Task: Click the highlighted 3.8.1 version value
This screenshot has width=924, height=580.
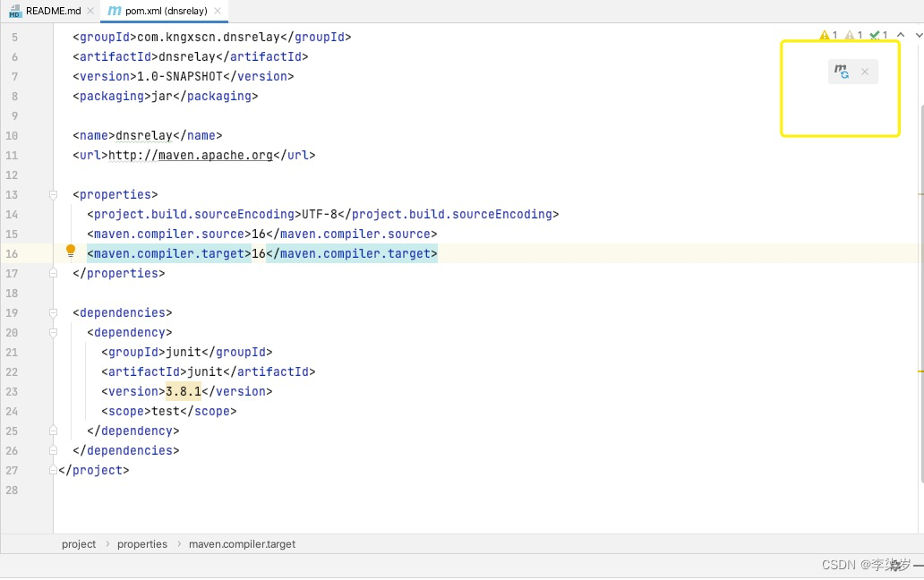Action: point(183,391)
